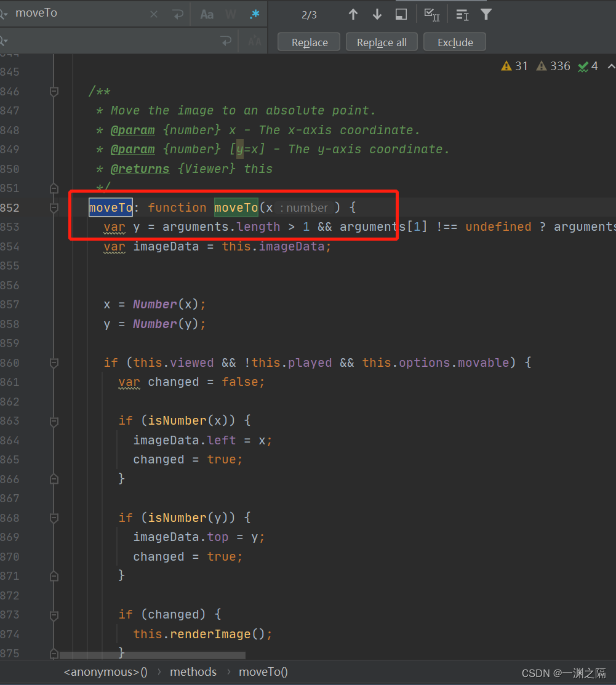Click the weak warnings count showing 336
This screenshot has width=616, height=685.
pyautogui.click(x=553, y=66)
